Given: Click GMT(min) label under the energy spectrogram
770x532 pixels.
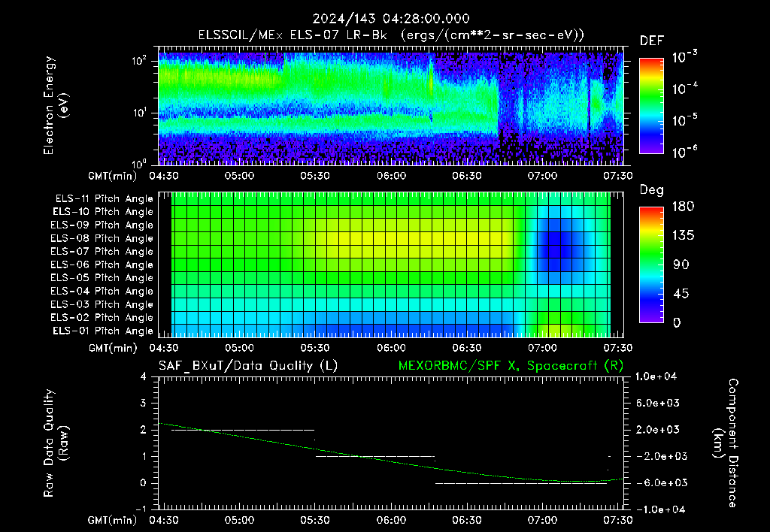Looking at the screenshot, I should [113, 176].
